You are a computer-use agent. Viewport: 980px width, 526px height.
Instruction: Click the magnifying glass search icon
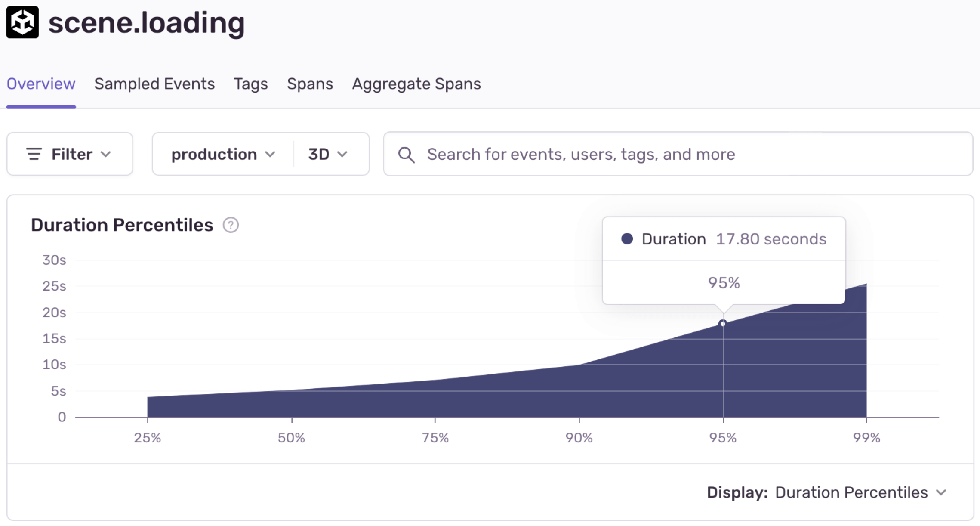(406, 155)
